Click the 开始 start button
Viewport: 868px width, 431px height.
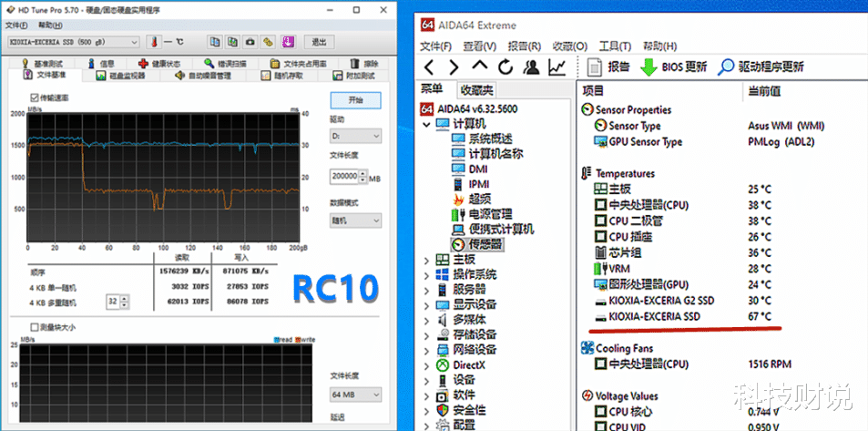[x=355, y=100]
